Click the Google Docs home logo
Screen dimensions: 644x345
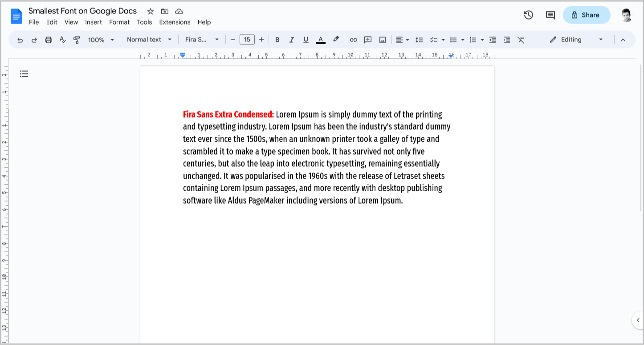[x=16, y=16]
